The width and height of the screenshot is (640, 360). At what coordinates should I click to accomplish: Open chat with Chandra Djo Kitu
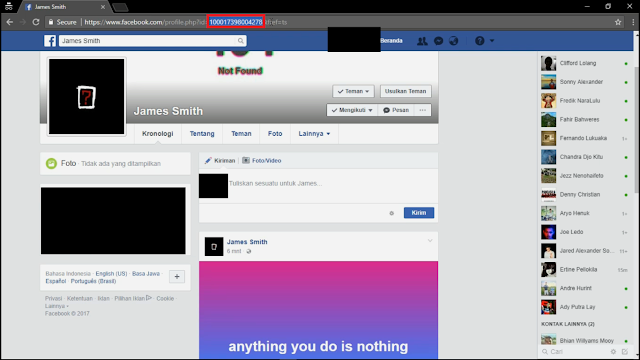click(x=585, y=157)
